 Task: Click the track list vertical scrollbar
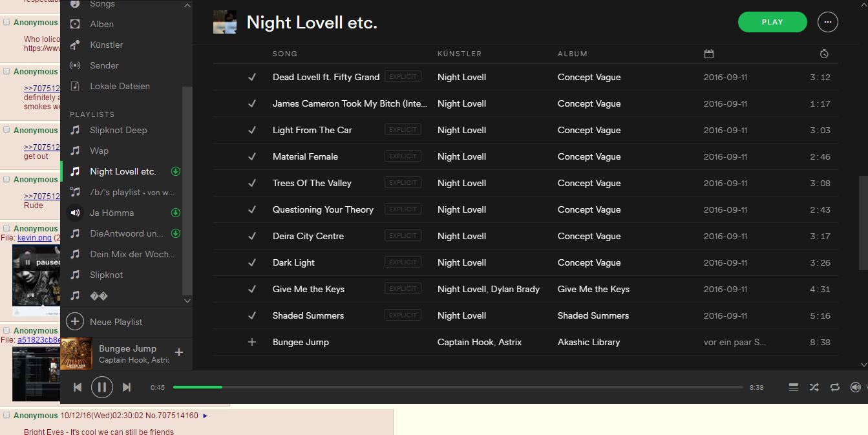[863, 223]
